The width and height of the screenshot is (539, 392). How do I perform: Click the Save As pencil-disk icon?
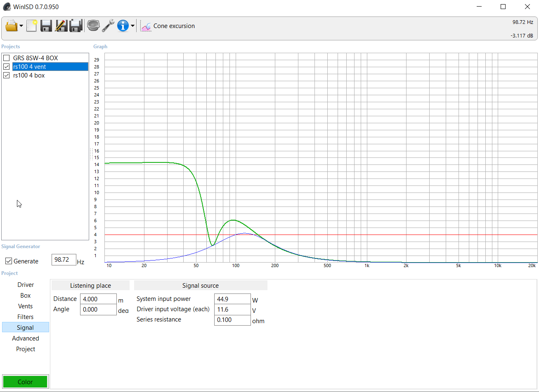(x=61, y=26)
